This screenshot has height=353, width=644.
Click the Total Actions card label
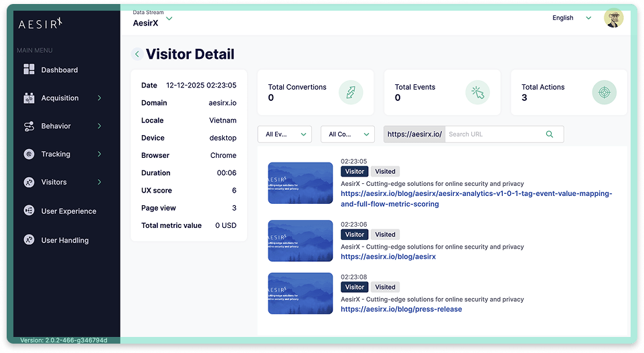pyautogui.click(x=543, y=87)
